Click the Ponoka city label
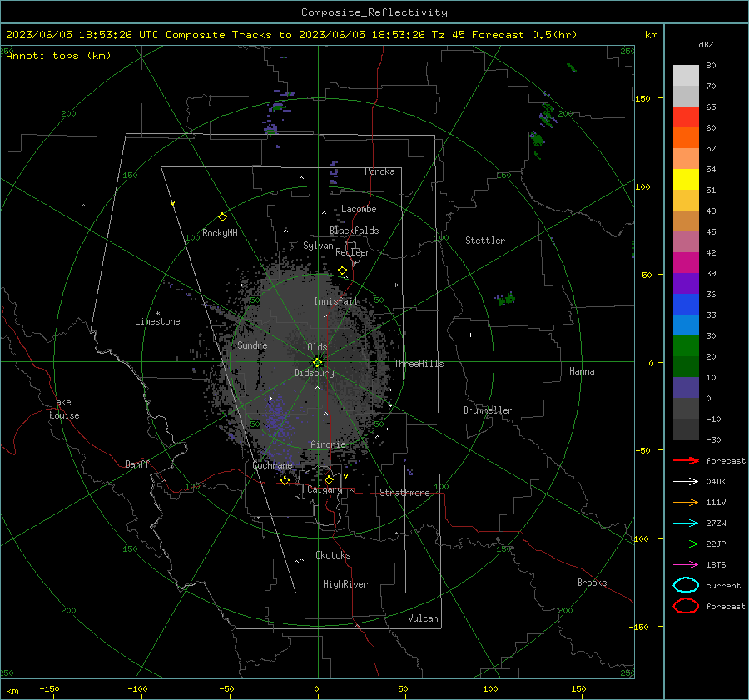 click(379, 171)
